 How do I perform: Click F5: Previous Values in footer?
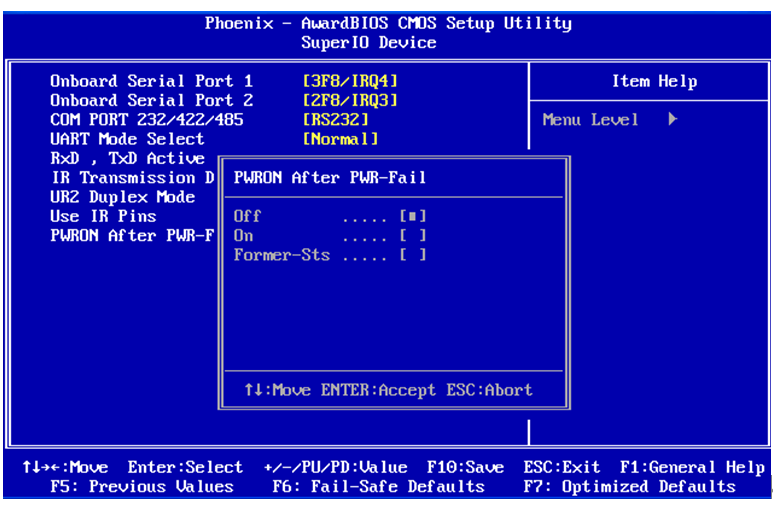142,487
